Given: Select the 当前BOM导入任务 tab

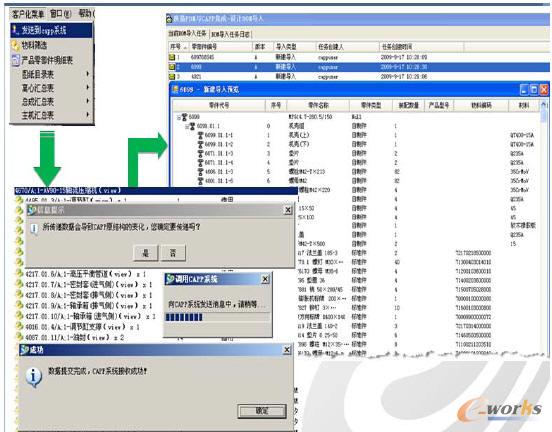Looking at the screenshot, I should coord(188,33).
